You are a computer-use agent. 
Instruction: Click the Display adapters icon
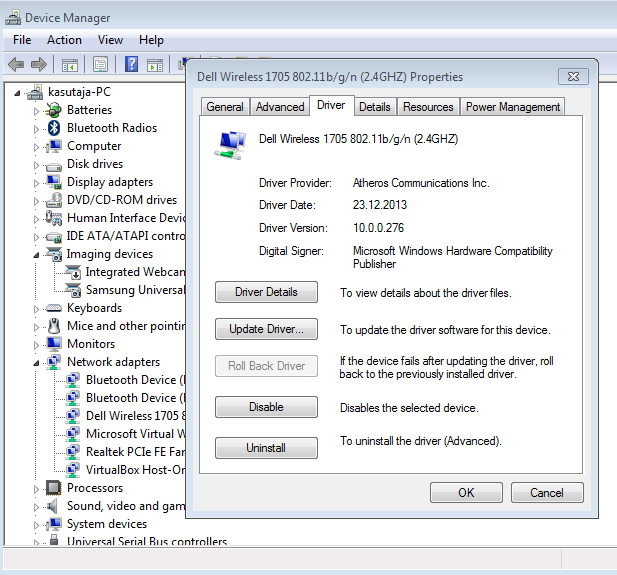54,182
